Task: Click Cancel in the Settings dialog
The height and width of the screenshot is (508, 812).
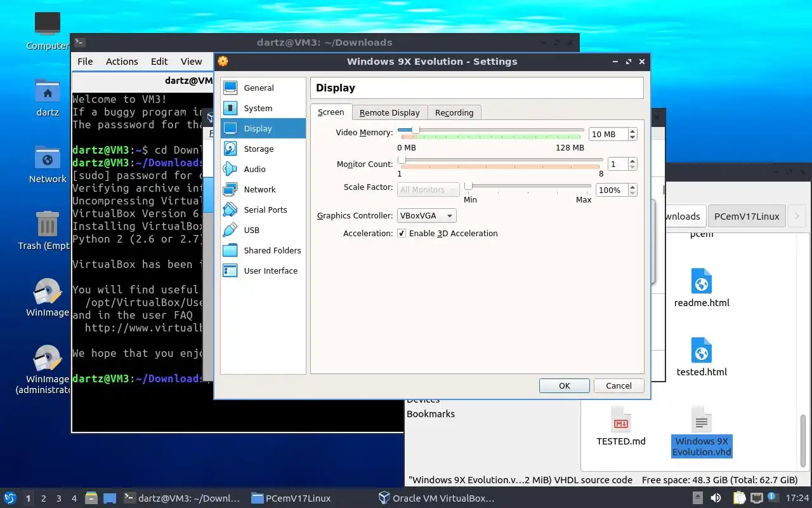Action: pos(619,385)
